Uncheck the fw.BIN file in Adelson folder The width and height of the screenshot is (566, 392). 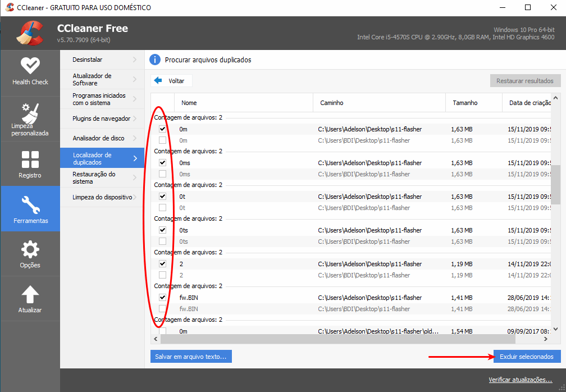coord(162,298)
